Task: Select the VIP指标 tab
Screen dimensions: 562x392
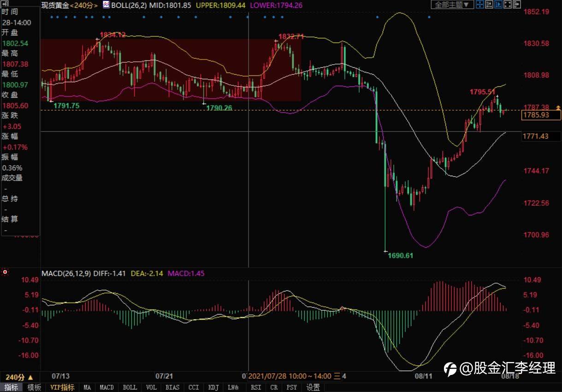Action: pos(62,387)
